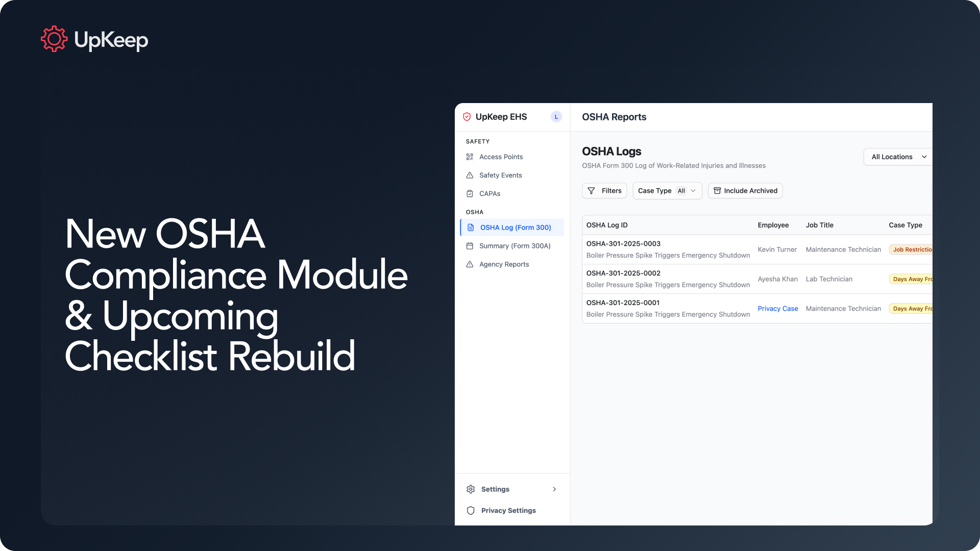Screen dimensions: 980x551
Task: Open the All Locations dropdown
Action: (x=898, y=157)
